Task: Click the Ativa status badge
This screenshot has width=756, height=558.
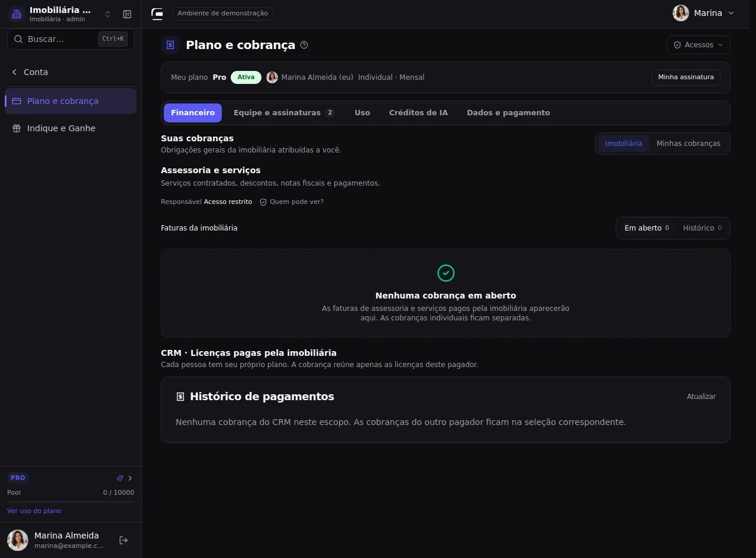Action: (x=246, y=77)
